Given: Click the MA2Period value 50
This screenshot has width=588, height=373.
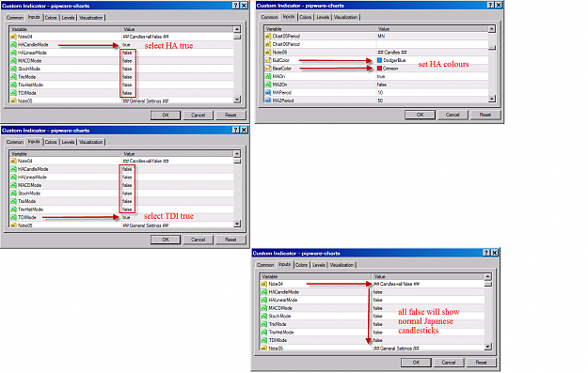Looking at the screenshot, I should tap(380, 101).
